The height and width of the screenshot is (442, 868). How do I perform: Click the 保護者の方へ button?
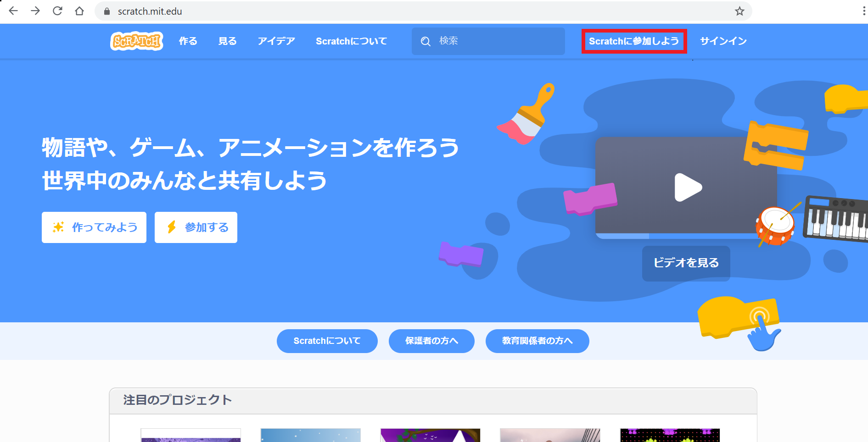tap(431, 341)
